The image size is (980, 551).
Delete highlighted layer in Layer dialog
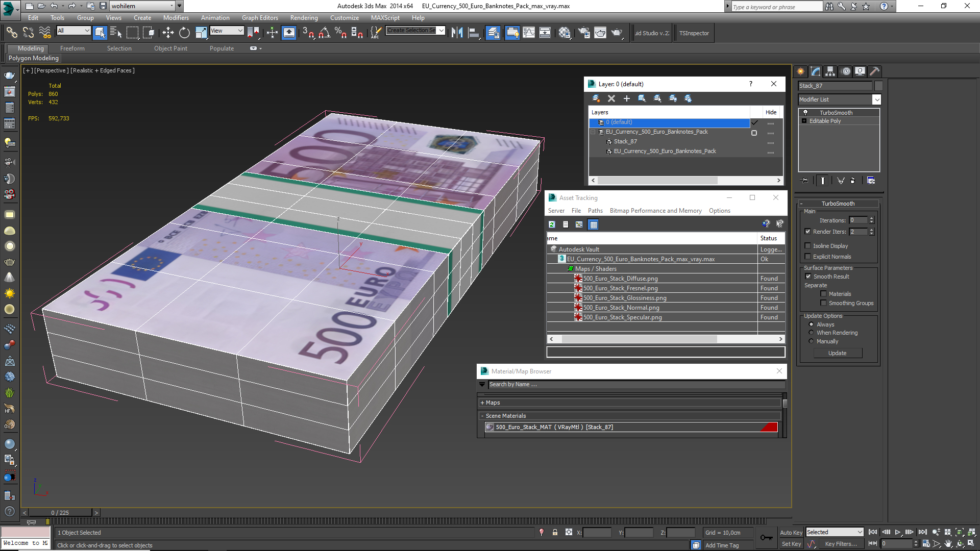611,98
